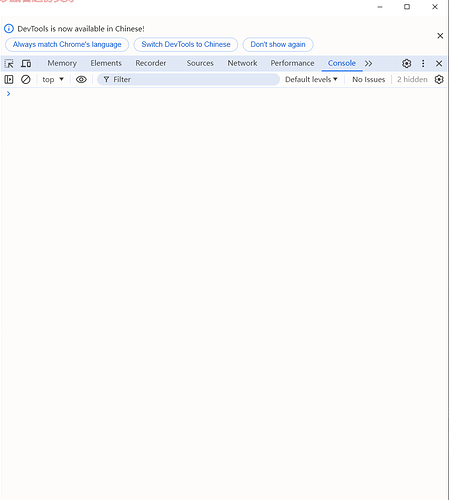Dismiss the language infobar with X

[440, 36]
